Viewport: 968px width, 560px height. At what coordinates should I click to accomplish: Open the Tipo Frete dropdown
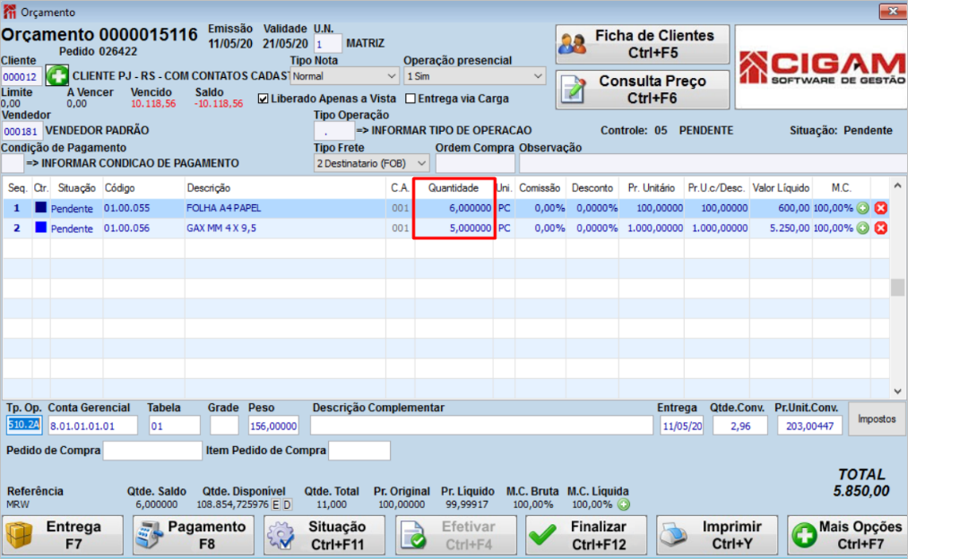pos(371,164)
